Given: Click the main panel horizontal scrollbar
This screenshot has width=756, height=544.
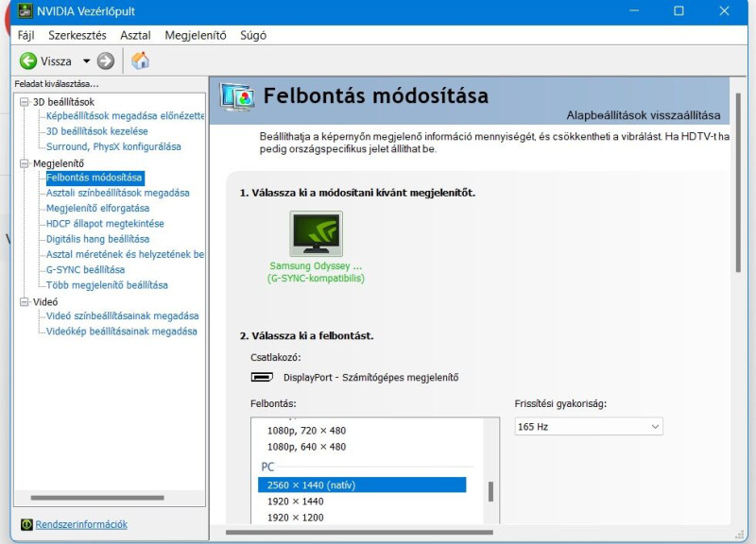Looking at the screenshot, I should click(x=359, y=533).
